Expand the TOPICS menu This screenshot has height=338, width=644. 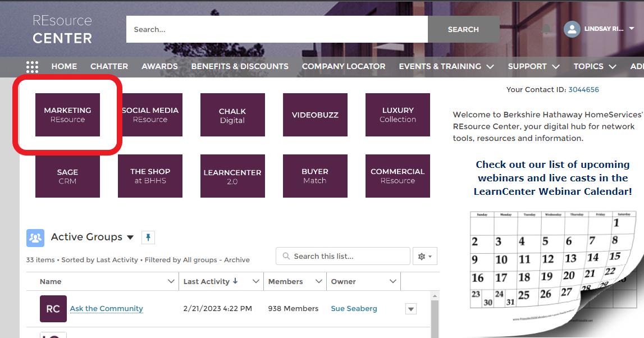tap(595, 66)
